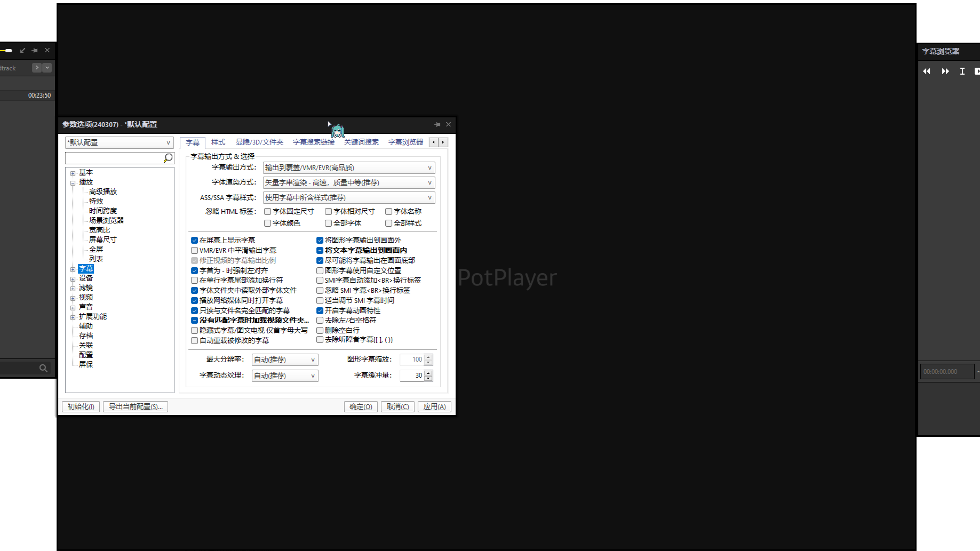Enable 删除空白行 checkbox
Viewport: 980px width, 551px height.
point(320,330)
